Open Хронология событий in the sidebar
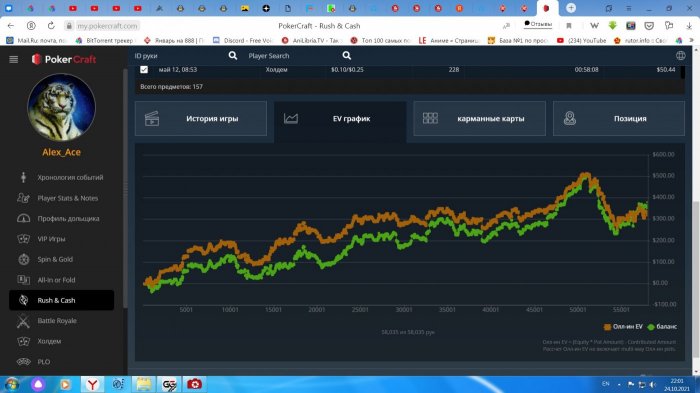 (x=61, y=177)
